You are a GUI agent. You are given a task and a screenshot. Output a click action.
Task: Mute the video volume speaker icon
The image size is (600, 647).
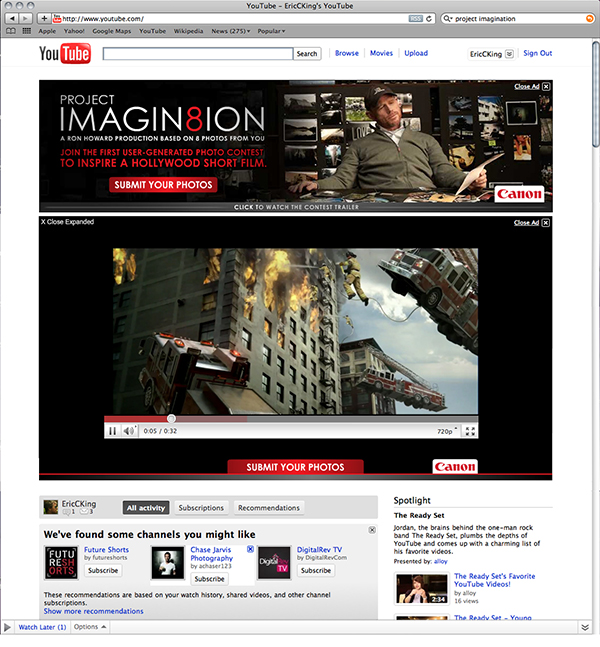coord(129,431)
